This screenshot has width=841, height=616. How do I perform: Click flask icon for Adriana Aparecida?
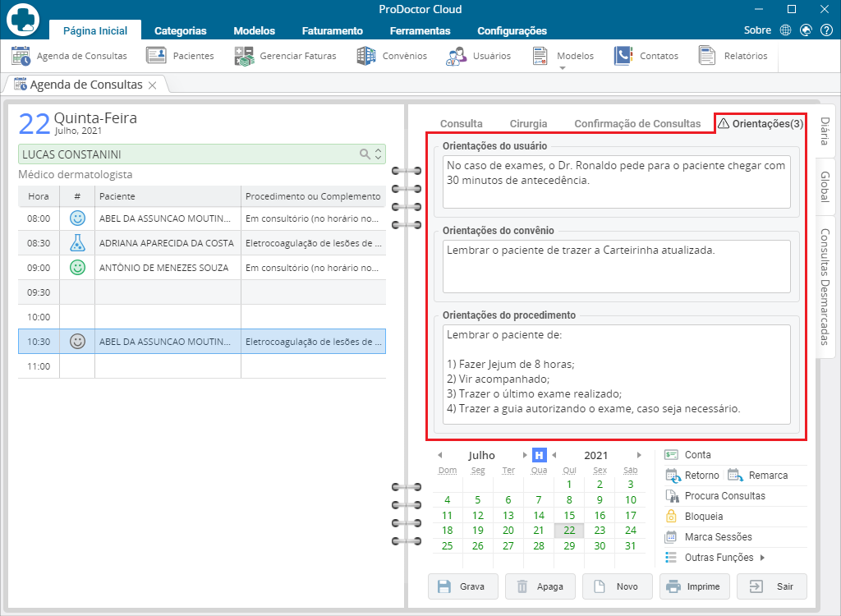point(78,243)
